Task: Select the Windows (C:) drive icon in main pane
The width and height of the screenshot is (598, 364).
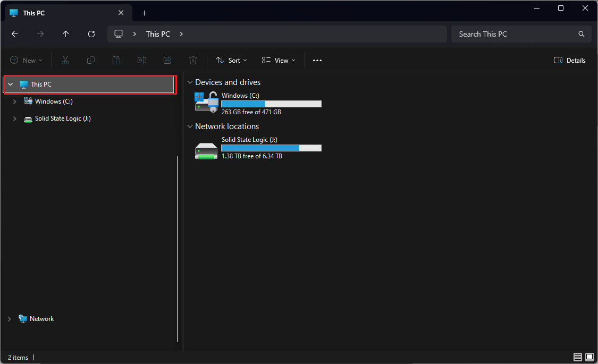Action: 206,103
